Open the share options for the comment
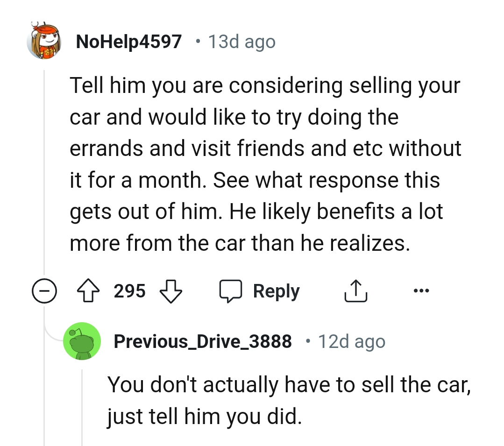The image size is (504, 446). (x=356, y=290)
